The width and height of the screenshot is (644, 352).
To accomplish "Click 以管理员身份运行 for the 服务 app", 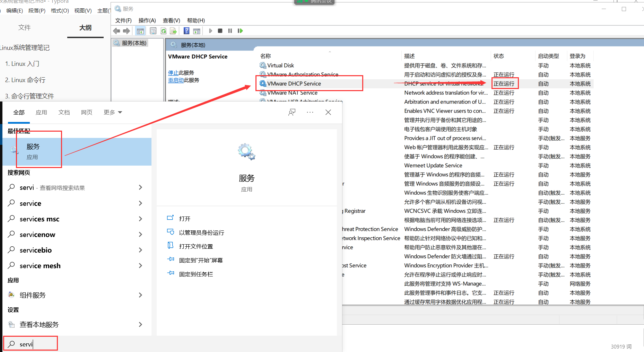I will 201,232.
